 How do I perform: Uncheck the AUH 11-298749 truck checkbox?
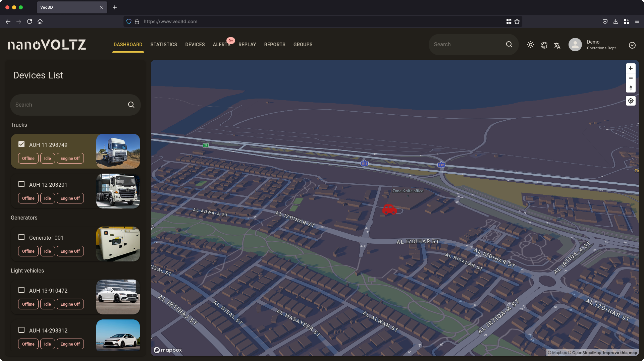point(21,144)
